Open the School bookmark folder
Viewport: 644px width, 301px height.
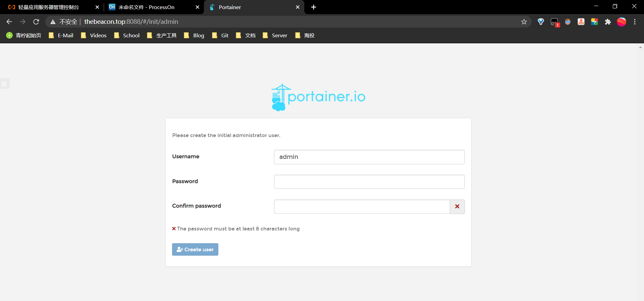127,35
